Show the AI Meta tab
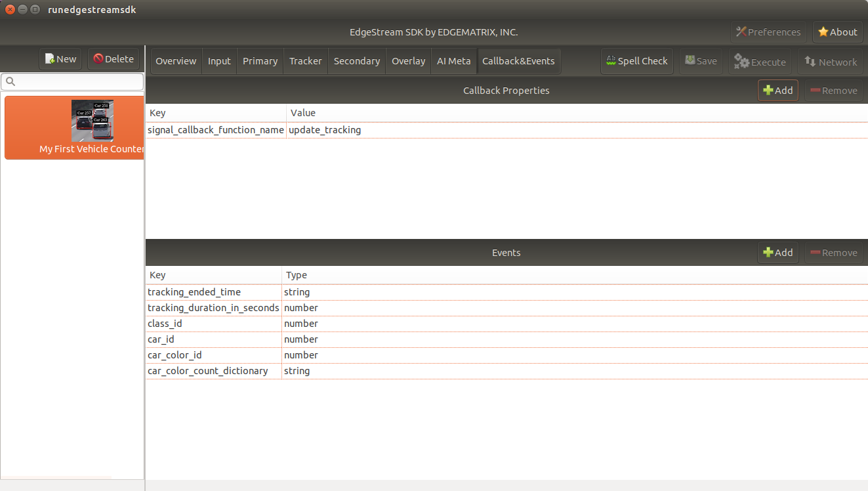 454,61
